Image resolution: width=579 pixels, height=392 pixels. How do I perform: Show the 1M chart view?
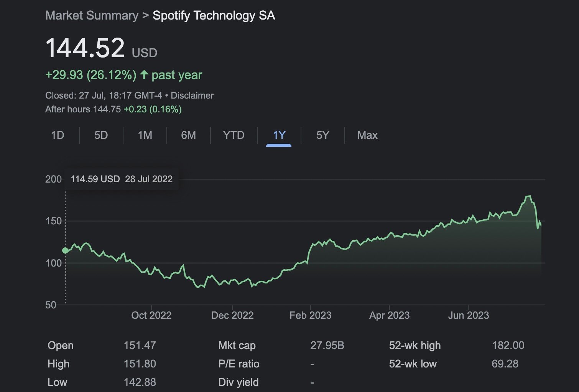coord(145,135)
